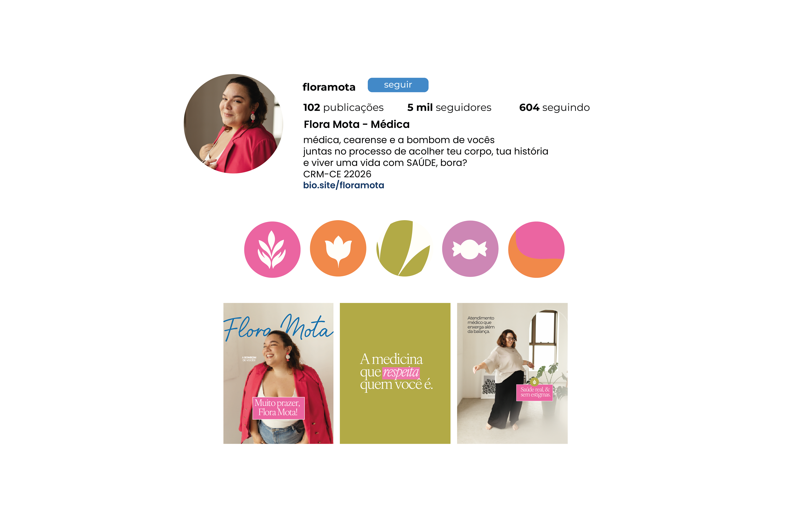
Task: Open the pink leaf sprout story highlight
Action: [272, 249]
